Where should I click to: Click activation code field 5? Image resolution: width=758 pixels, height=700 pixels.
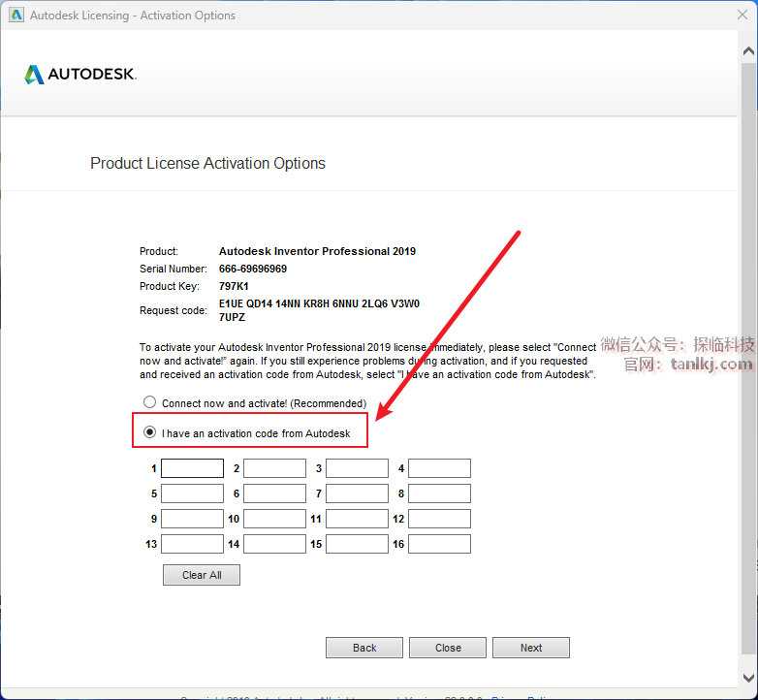click(x=192, y=493)
